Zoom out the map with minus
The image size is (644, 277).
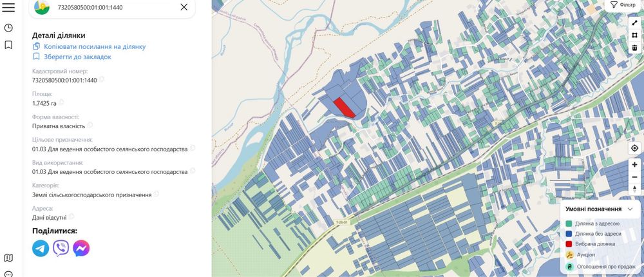634,177
